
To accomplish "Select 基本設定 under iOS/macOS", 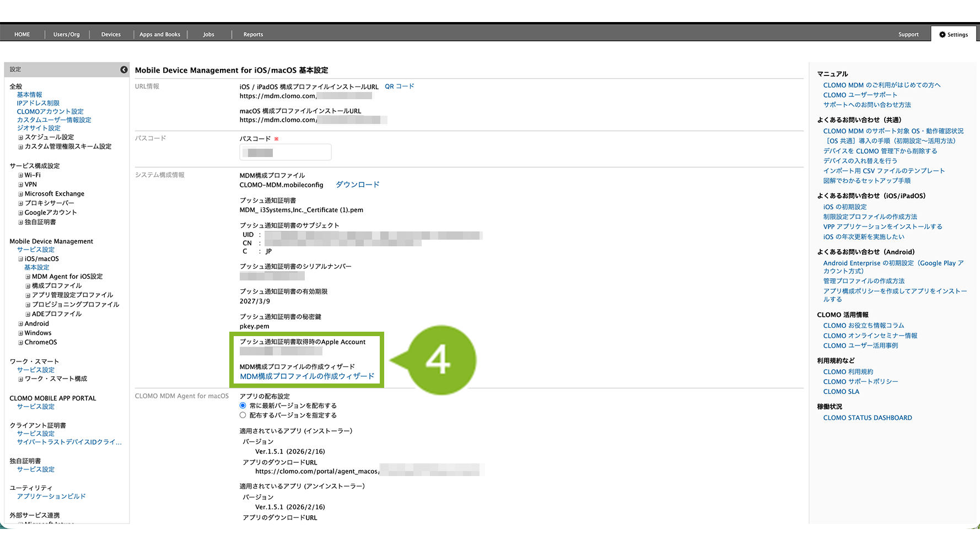I will pos(36,267).
